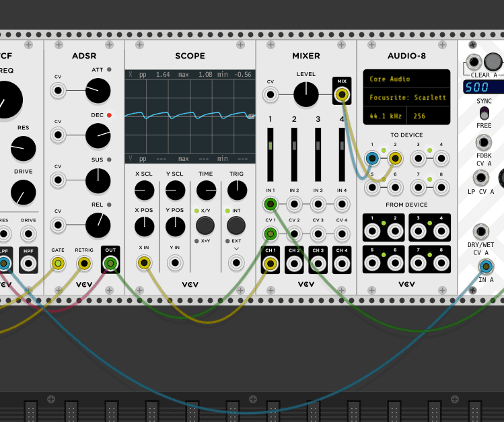Viewport: 504px width, 422px height.
Task: Click the filter DRIVE CV jack
Action: click(28, 234)
